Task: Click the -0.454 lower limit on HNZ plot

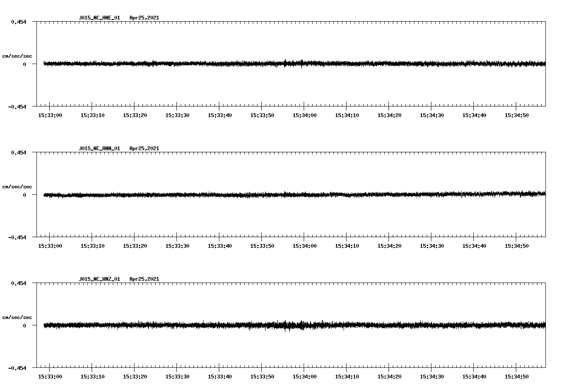Action: [x=17, y=369]
